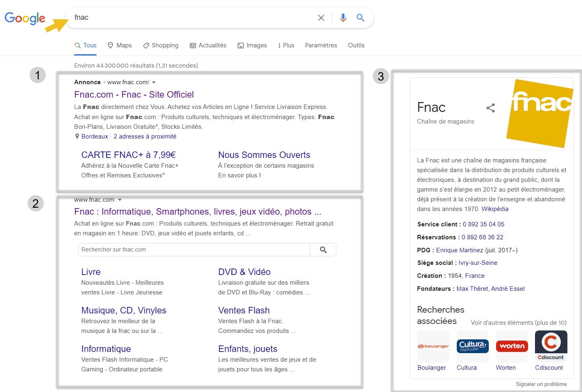This screenshot has height=392, width=582.
Task: Select the Tous tab
Action: click(86, 45)
